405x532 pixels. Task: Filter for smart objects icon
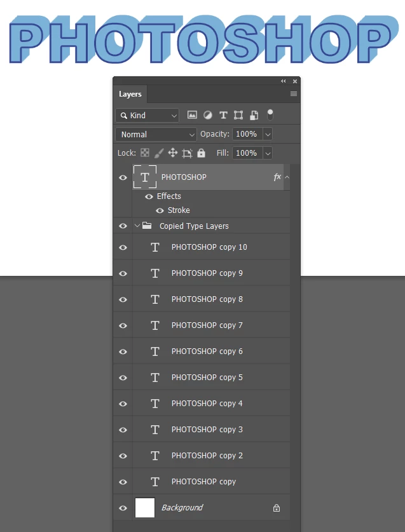(x=254, y=115)
